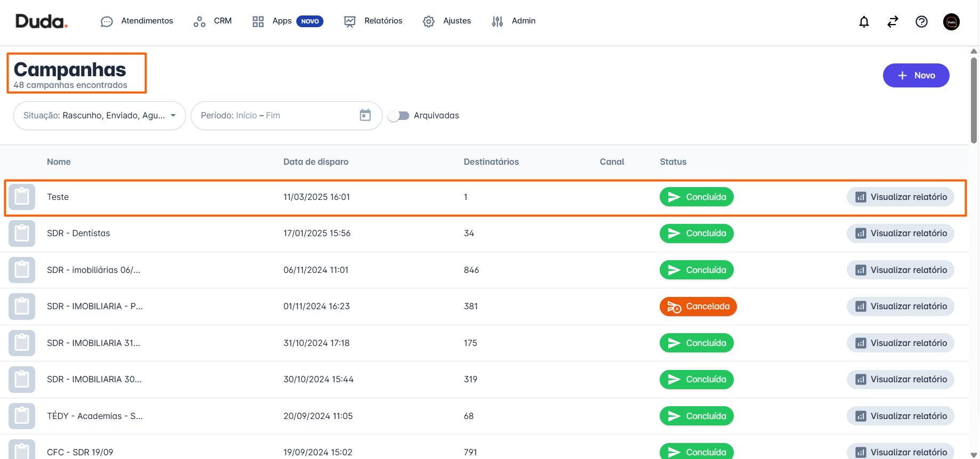Open the Atendimentos menu
This screenshot has height=459, width=980.
coord(137,21)
